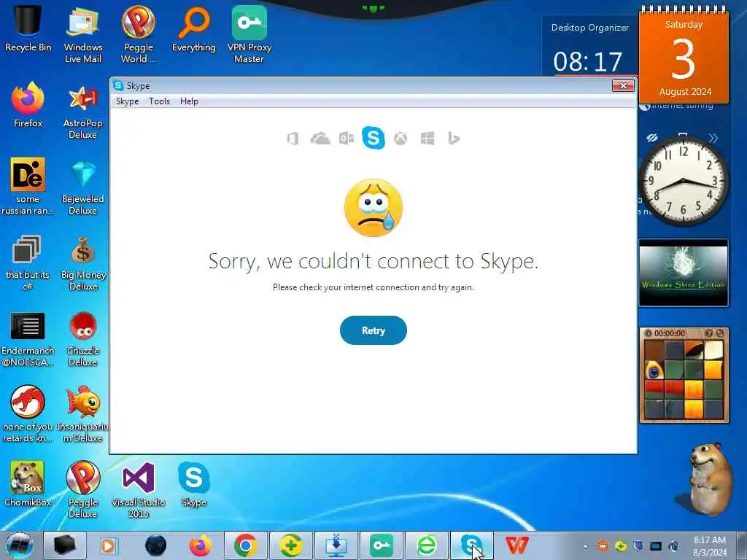
Task: Select the 'some russian ran...' desktop icon
Action: click(28, 187)
